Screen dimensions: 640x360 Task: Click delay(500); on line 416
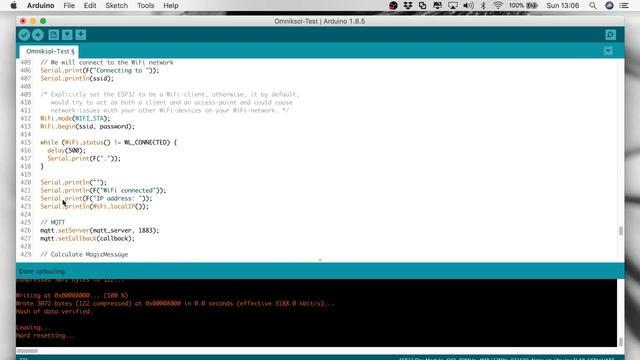tap(67, 151)
